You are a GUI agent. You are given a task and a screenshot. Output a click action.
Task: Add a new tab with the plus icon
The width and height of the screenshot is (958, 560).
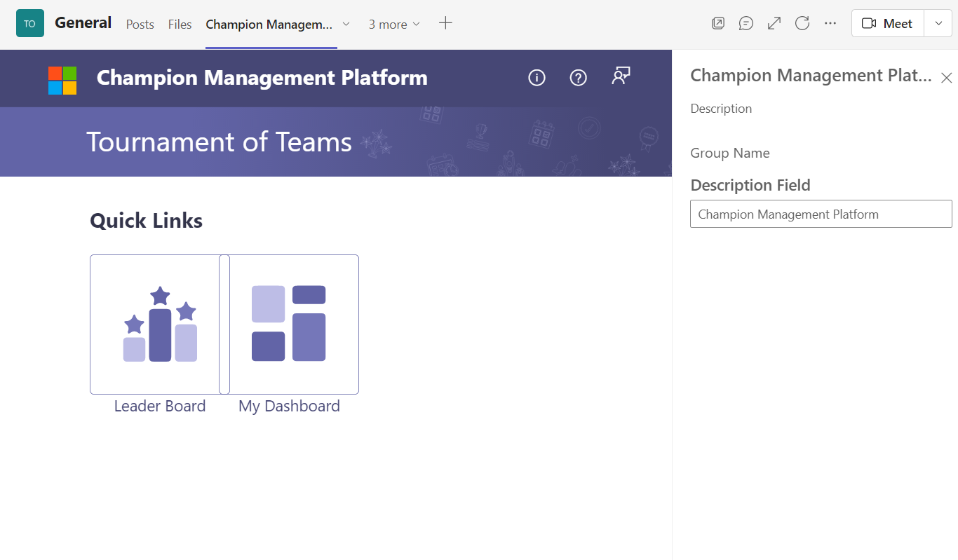pos(445,22)
